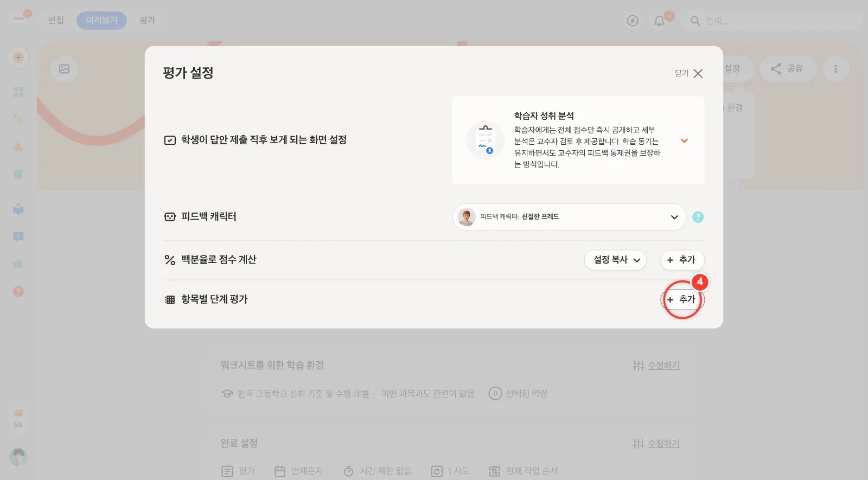Select the 미리보기 tab
Screen dimensions: 868x480
(101, 21)
